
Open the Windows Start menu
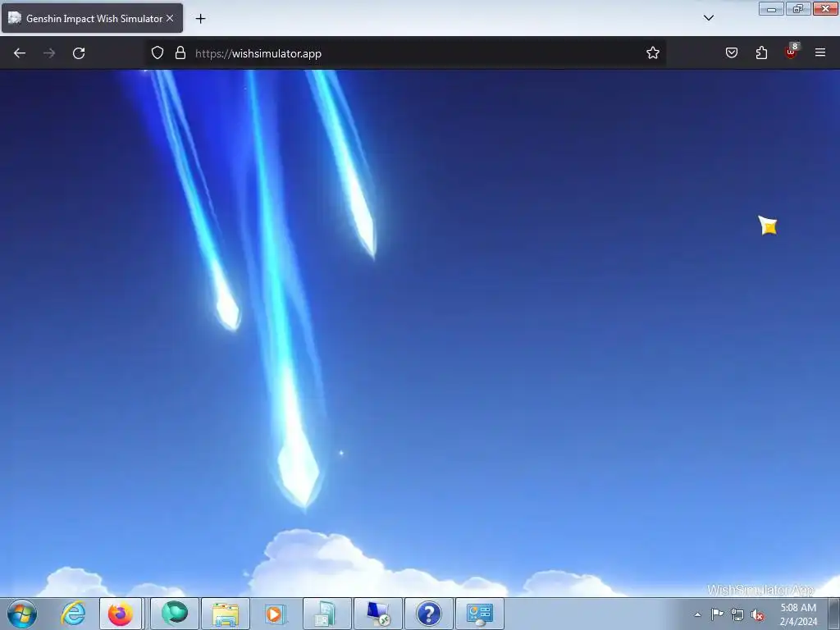pos(22,614)
